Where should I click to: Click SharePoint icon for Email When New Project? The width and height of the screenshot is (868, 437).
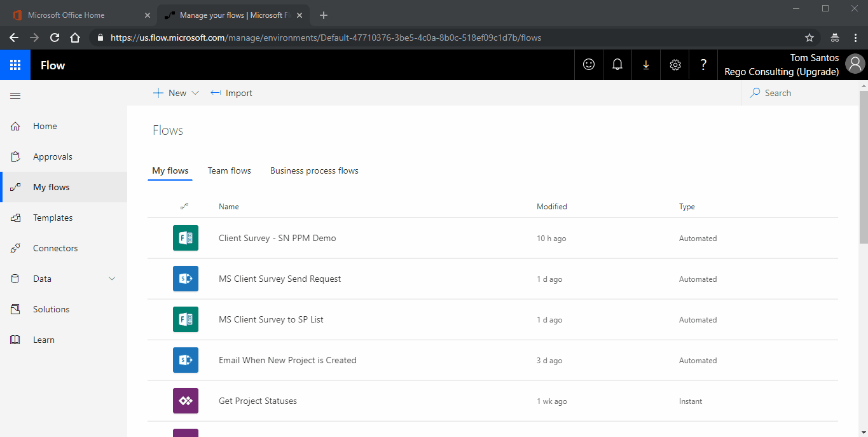coord(186,360)
